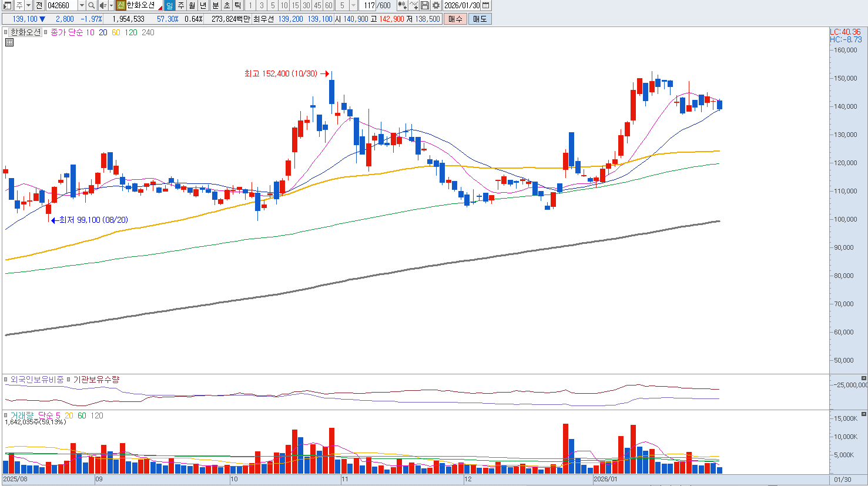Open the calendar date picker icon
868x486 pixels.
point(485,5)
